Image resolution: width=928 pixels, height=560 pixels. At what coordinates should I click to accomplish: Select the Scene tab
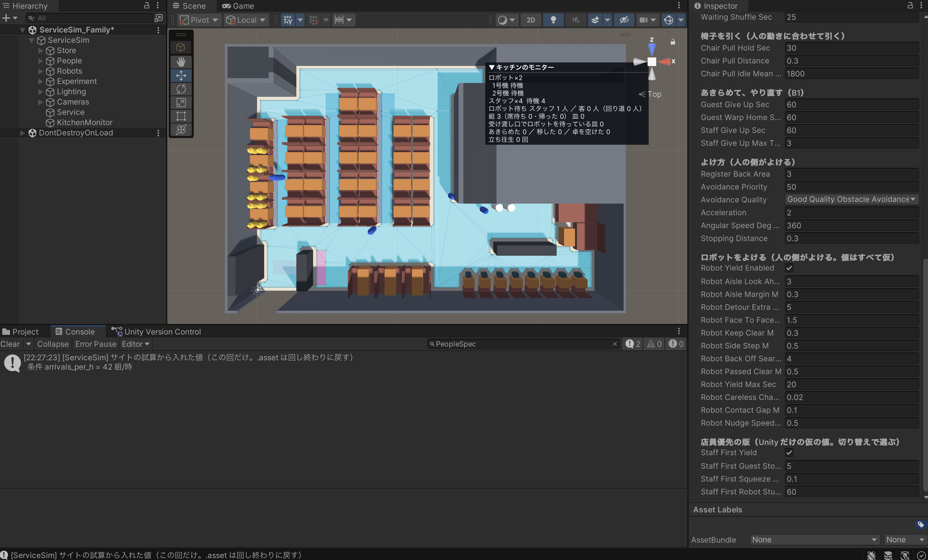pyautogui.click(x=189, y=6)
